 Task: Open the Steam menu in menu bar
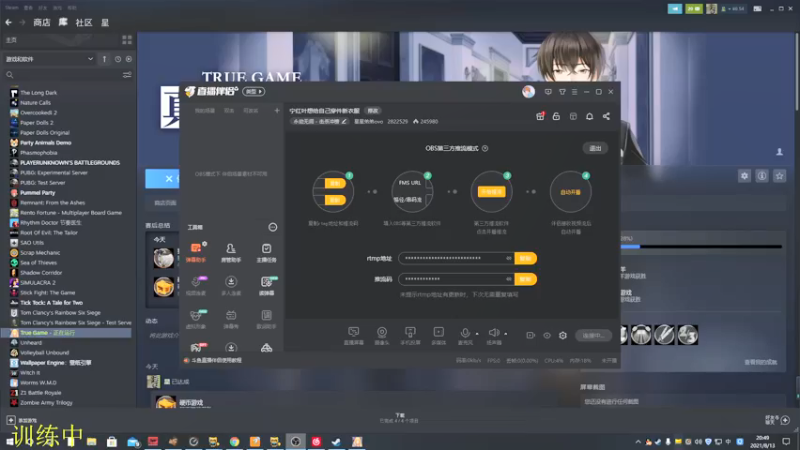click(x=12, y=8)
